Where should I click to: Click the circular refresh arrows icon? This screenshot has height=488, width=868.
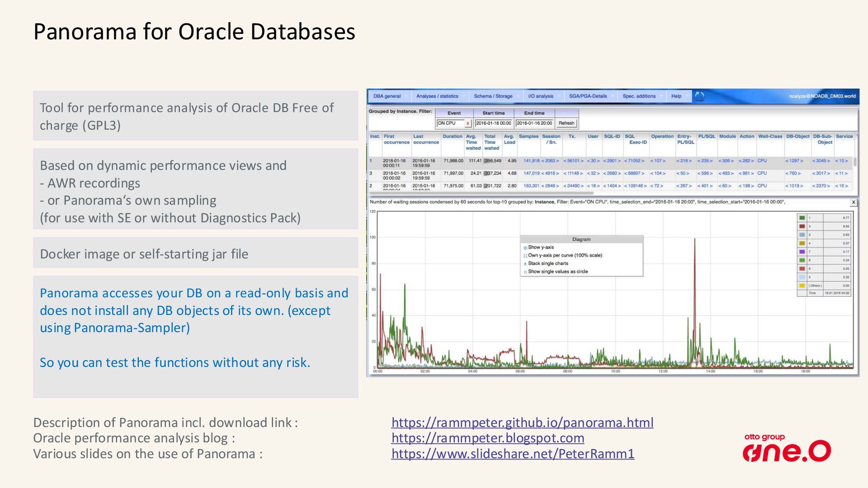coord(699,96)
